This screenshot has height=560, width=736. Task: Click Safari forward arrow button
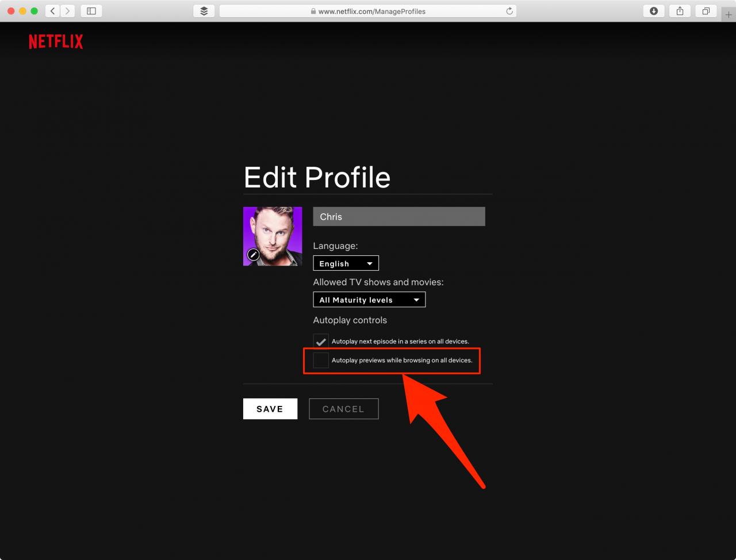pos(68,11)
